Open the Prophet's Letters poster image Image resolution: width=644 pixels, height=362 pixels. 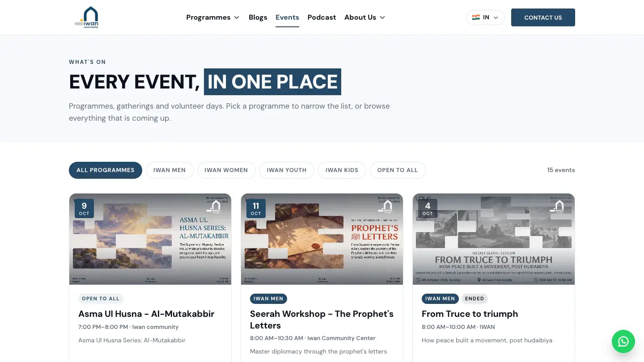[322, 239]
